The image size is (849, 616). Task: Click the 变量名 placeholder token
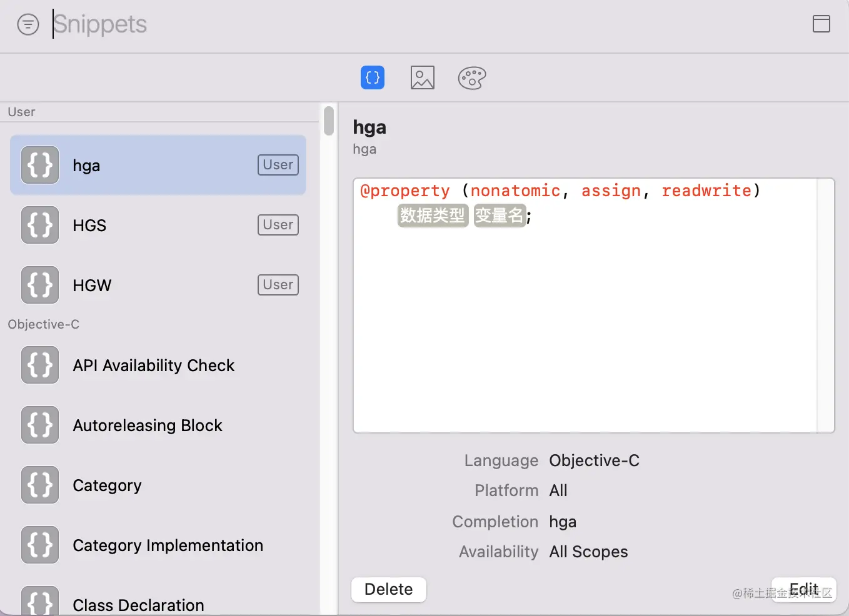pyautogui.click(x=500, y=216)
